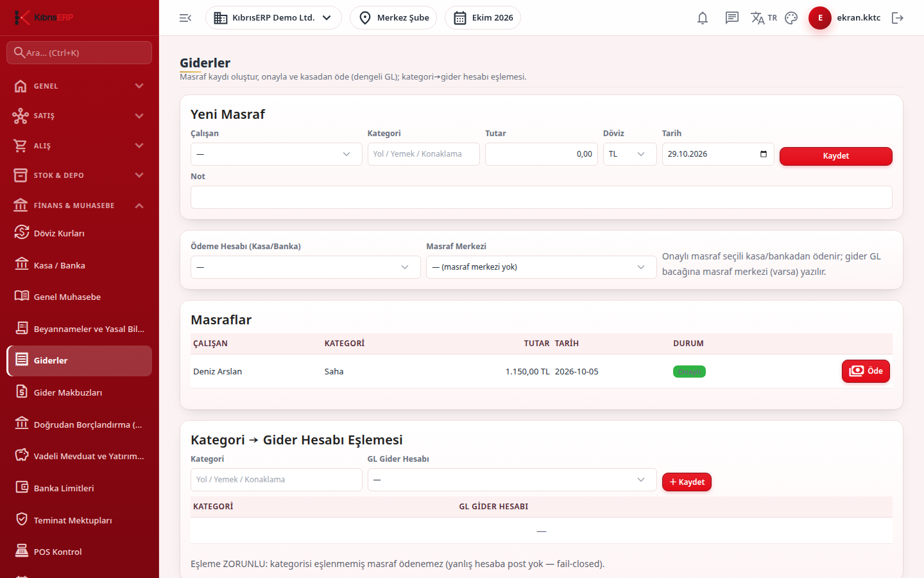Image resolution: width=924 pixels, height=578 pixels.
Task: Switch language via the TR translate icon
Action: click(x=764, y=18)
